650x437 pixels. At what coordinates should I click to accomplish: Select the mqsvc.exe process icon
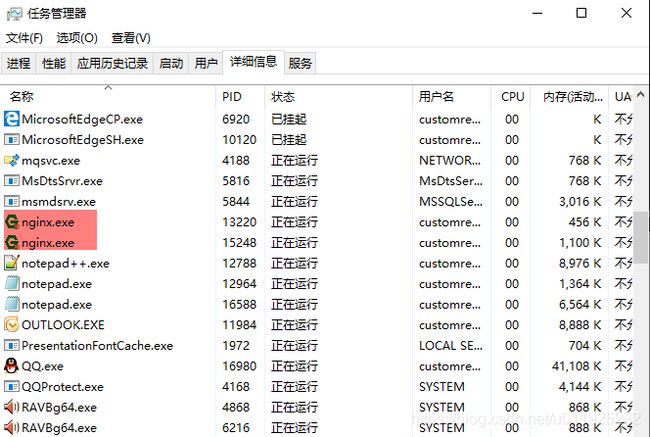pos(11,160)
